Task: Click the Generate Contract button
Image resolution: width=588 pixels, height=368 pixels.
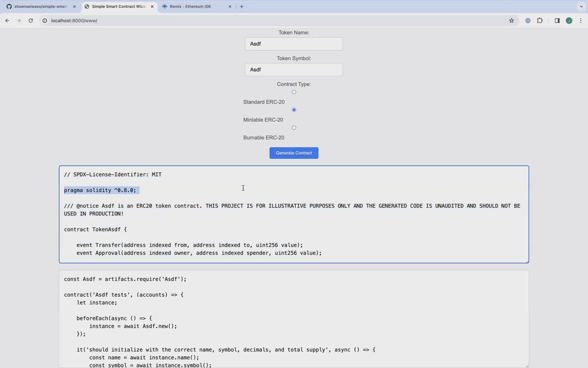Action: (294, 153)
